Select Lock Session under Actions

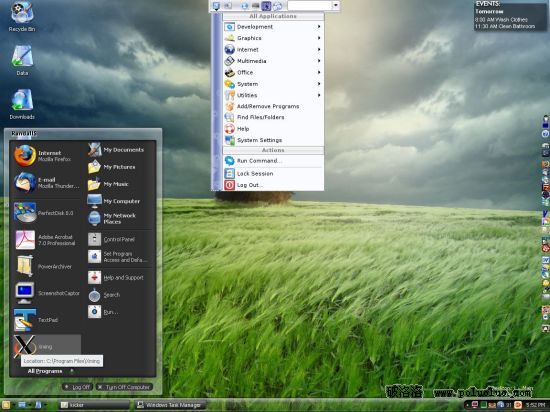(x=273, y=173)
